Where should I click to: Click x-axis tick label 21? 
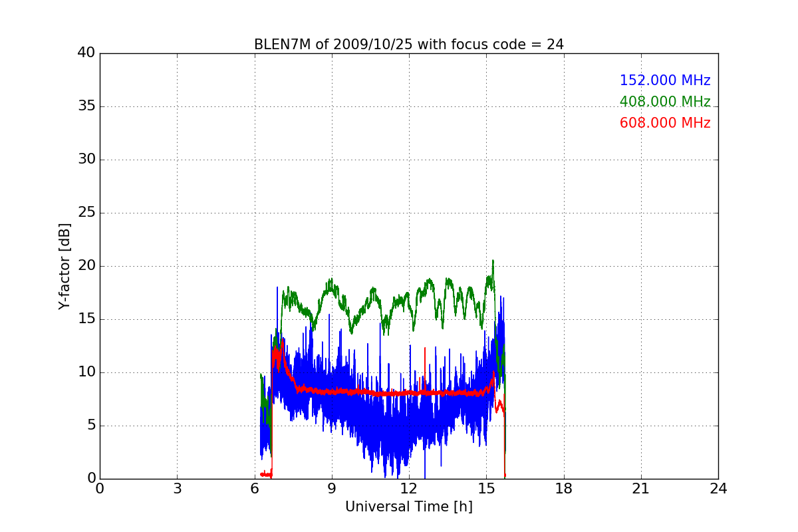tap(641, 489)
